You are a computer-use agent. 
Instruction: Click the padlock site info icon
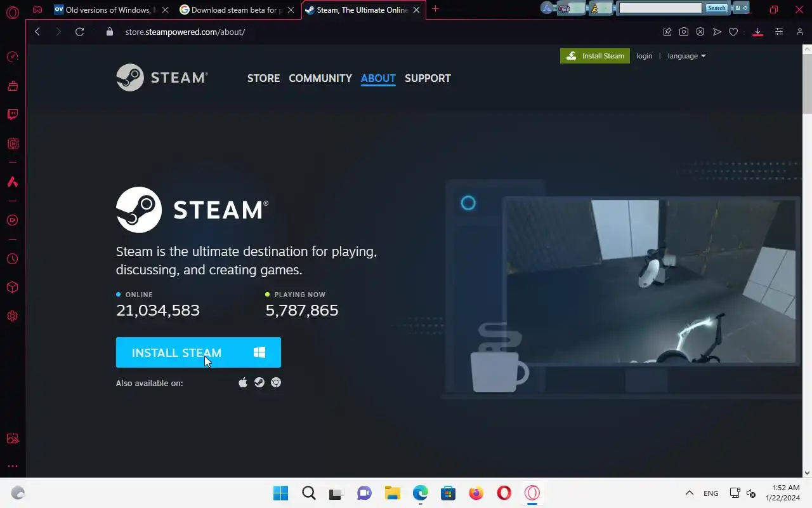[109, 32]
